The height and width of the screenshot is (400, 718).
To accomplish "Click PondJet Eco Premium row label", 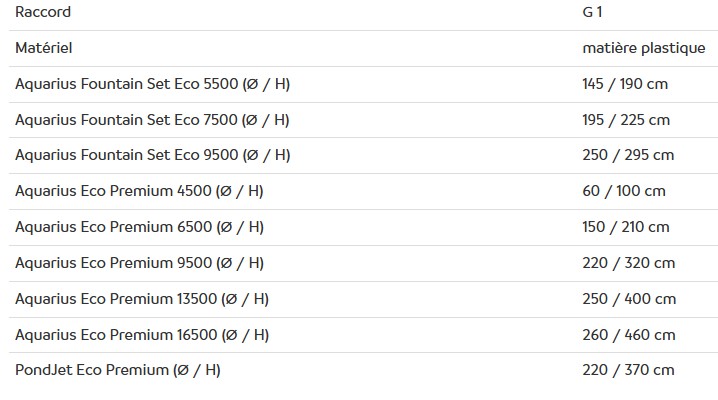I will pos(118,370).
